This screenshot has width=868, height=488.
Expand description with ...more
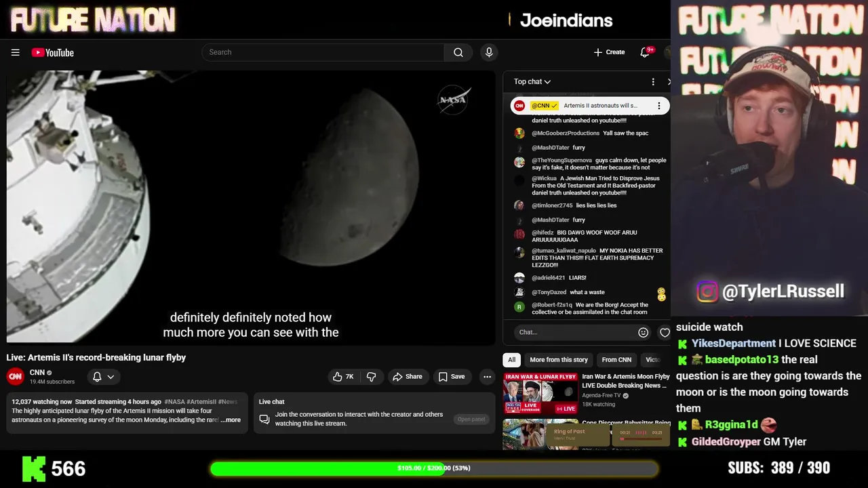(231, 420)
